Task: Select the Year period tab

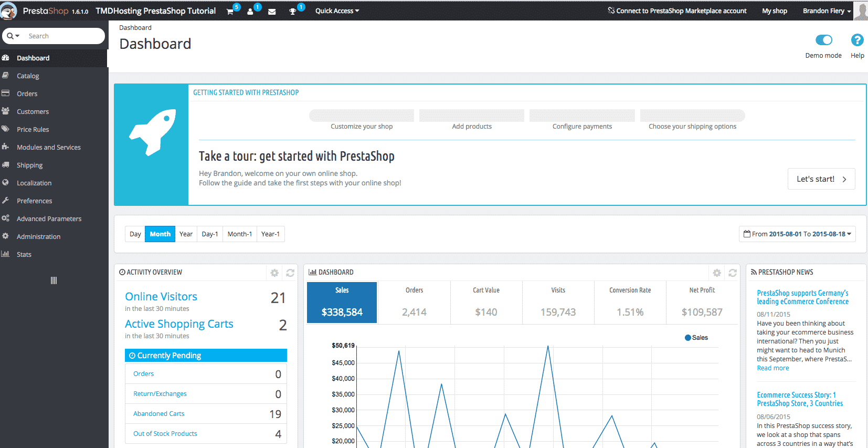Action: (x=186, y=234)
